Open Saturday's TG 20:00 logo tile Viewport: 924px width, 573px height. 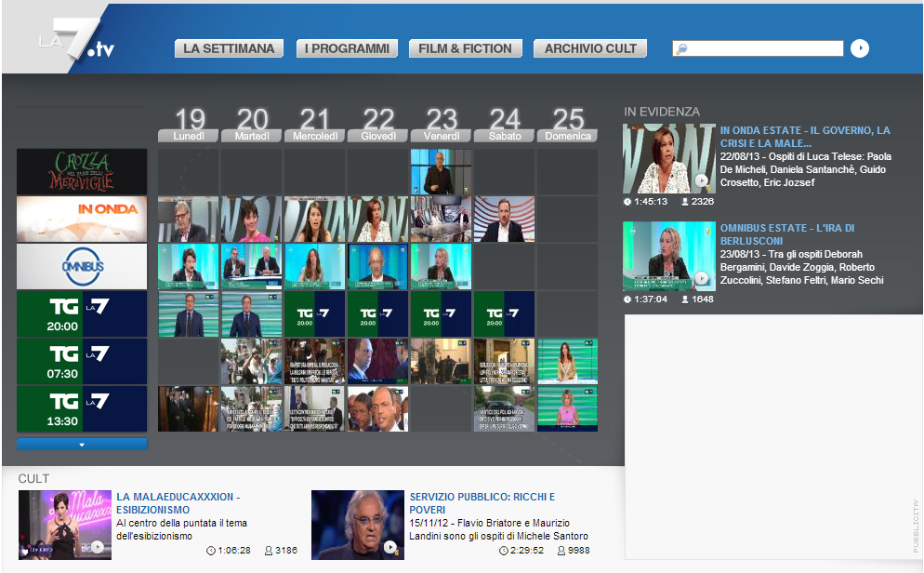[505, 314]
